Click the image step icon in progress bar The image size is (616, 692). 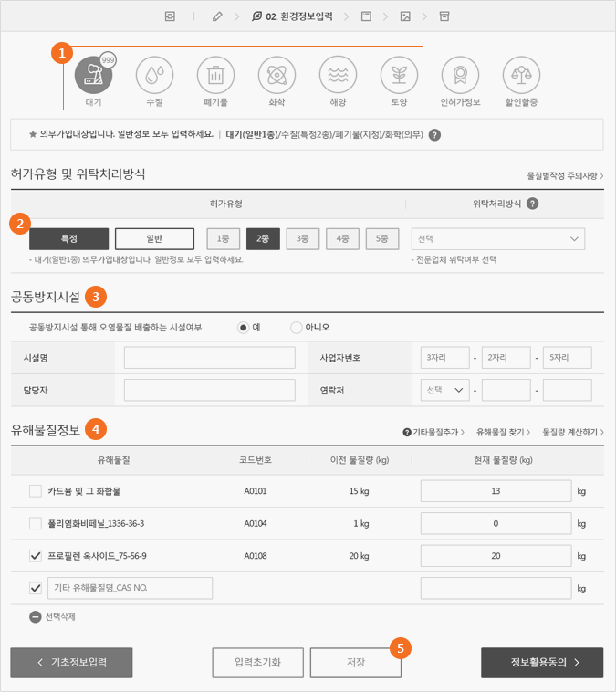click(405, 16)
